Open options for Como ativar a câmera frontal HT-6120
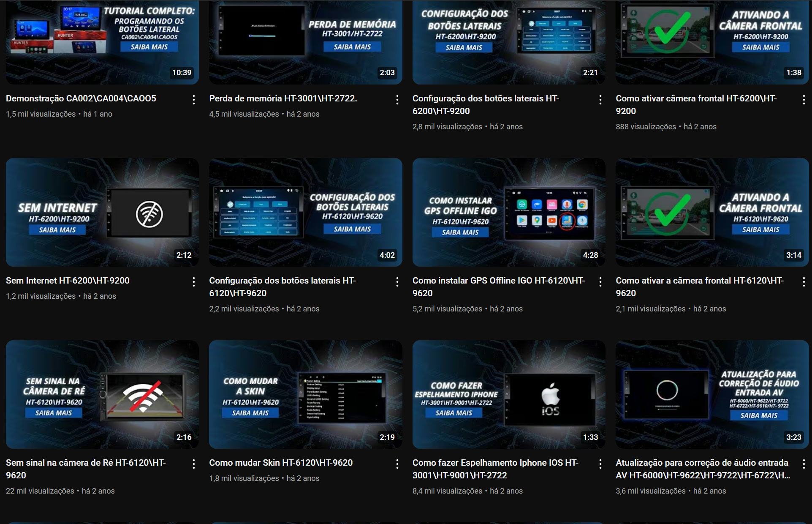This screenshot has height=524, width=812. (x=804, y=282)
